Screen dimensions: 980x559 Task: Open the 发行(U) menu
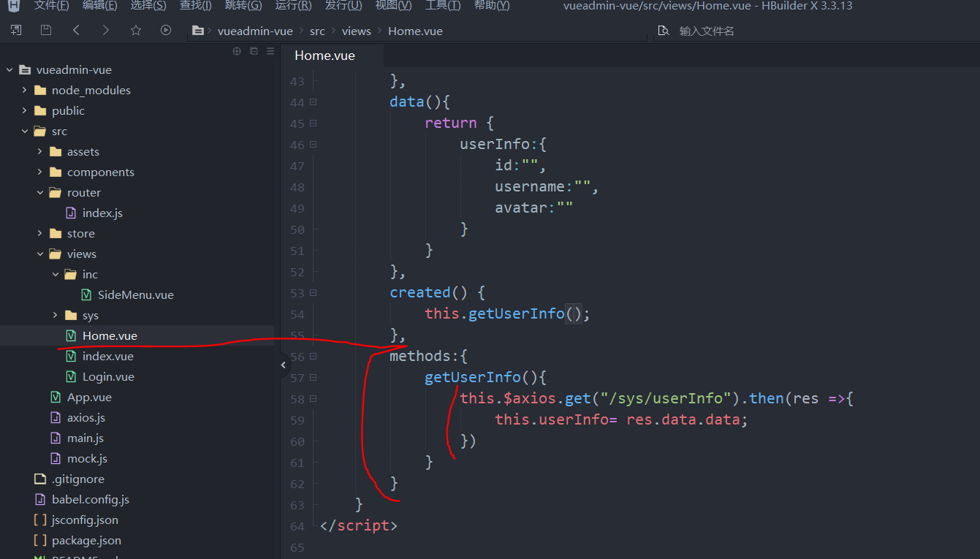(x=343, y=6)
